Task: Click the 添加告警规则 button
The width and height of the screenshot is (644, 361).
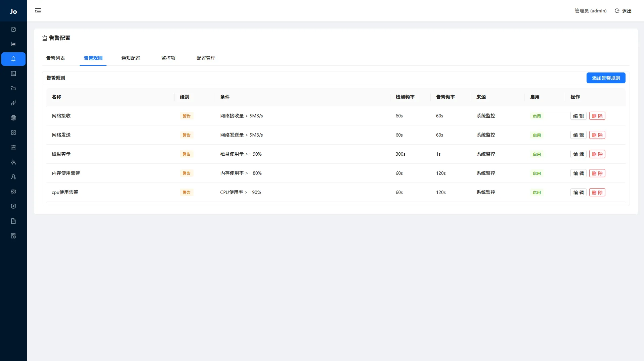Action: [x=606, y=78]
